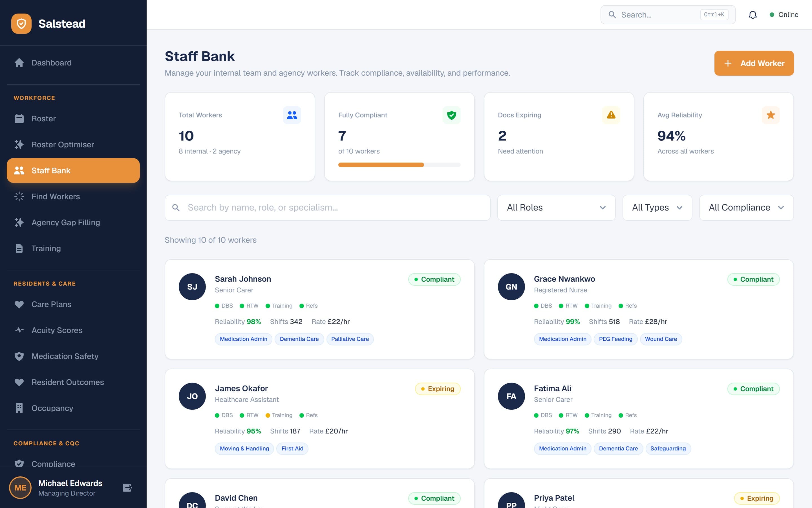Click David Chen's Compliant badge
Viewport: 812px width, 508px height.
[434, 498]
